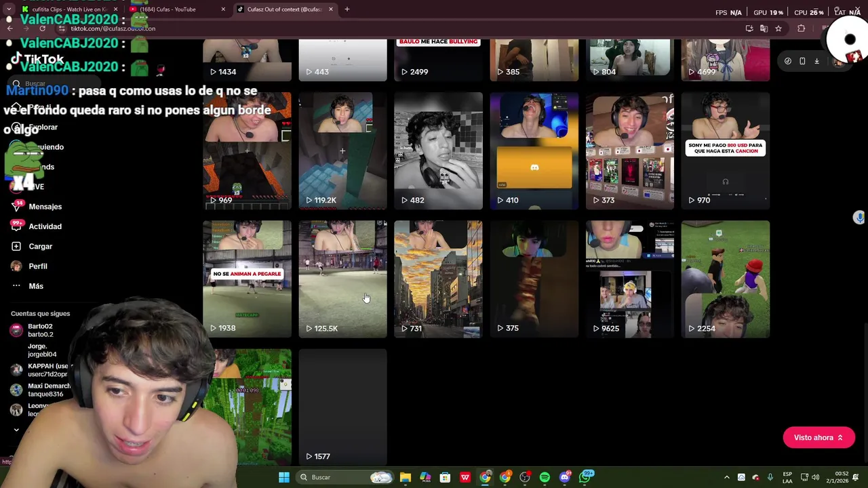
Task: Click the clock showing 00:52 in taskbar
Action: click(837, 477)
